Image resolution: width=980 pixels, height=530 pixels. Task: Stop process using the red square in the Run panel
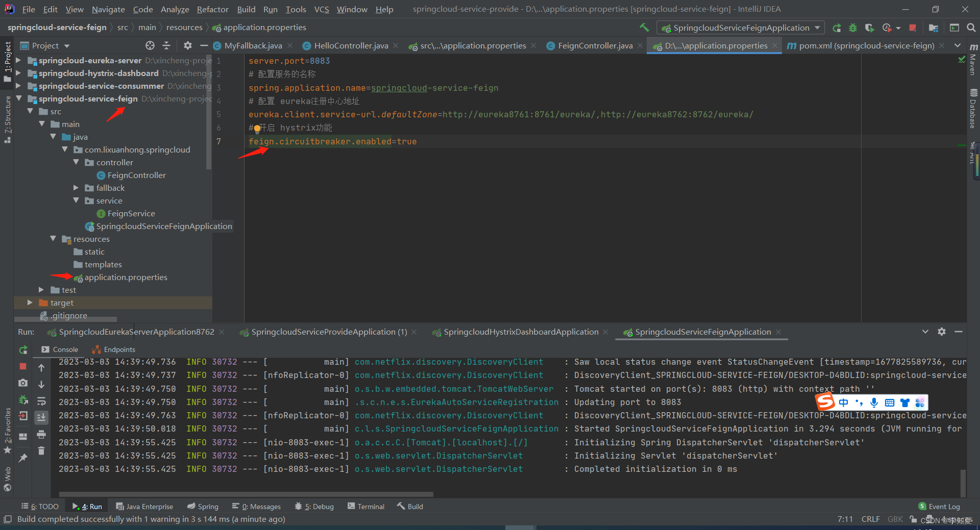click(23, 366)
